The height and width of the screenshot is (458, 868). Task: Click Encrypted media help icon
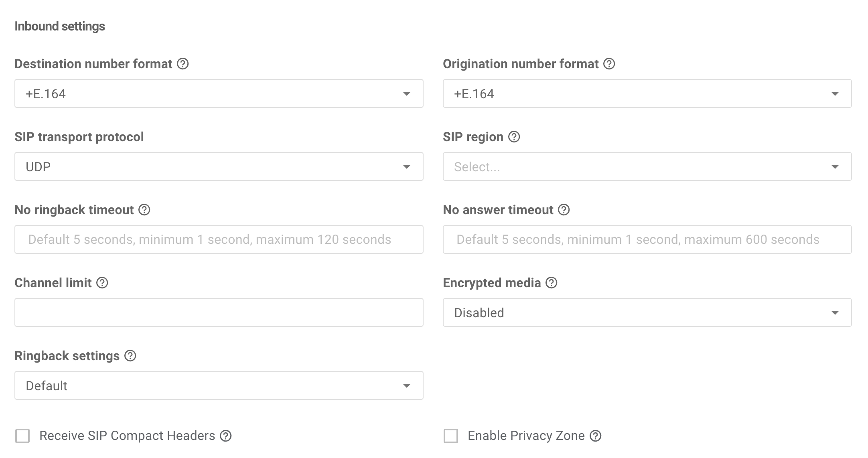pyautogui.click(x=552, y=283)
